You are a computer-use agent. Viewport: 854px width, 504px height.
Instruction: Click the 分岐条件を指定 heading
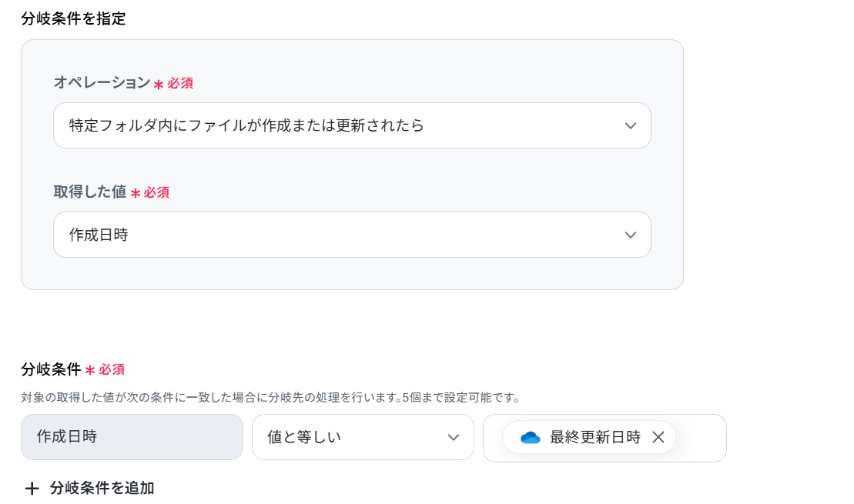click(x=73, y=18)
